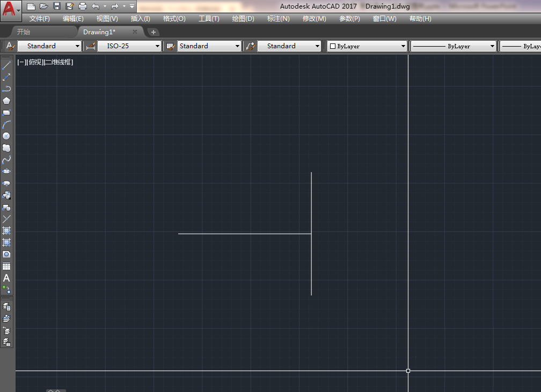Expand the Redo history dropdown arrow

click(124, 6)
